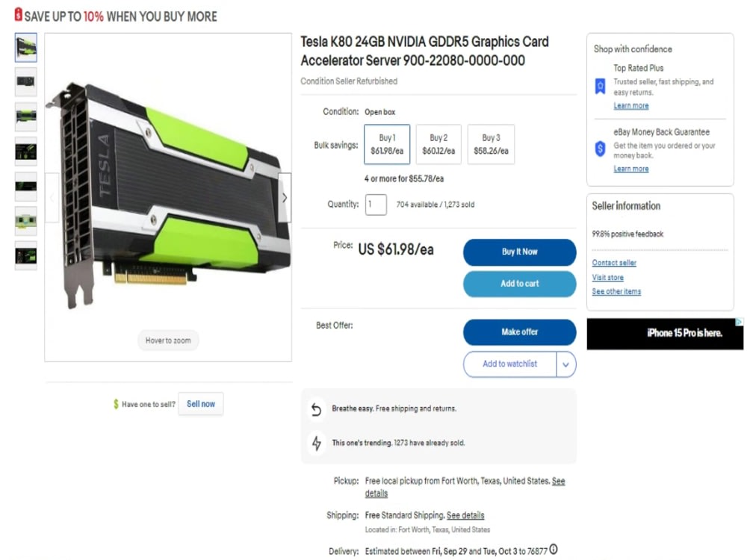Click the Add to cart button
This screenshot has height=560, width=747.
tap(519, 284)
